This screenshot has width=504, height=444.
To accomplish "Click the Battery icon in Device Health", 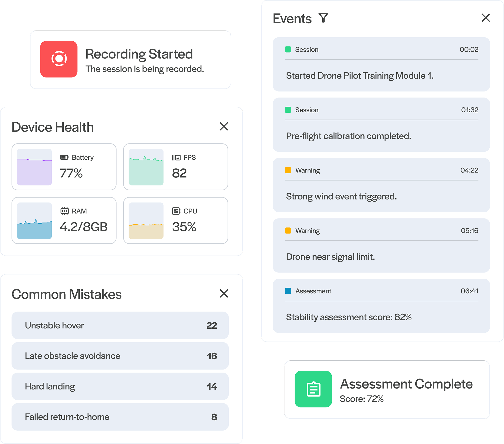I will tap(64, 157).
